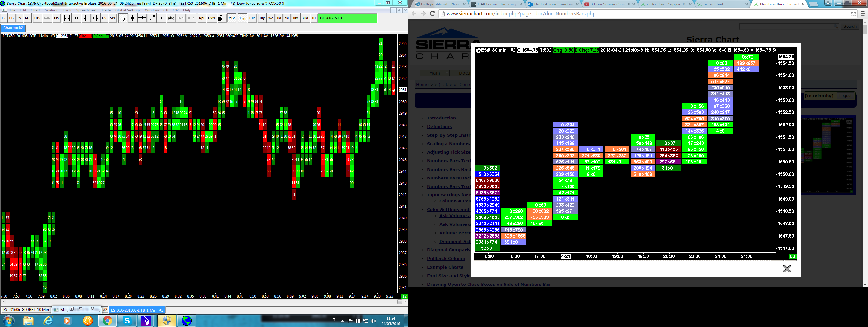The image size is (868, 327).
Task: Mute audio on the 3 Hour Summer tab
Action: (629, 4)
